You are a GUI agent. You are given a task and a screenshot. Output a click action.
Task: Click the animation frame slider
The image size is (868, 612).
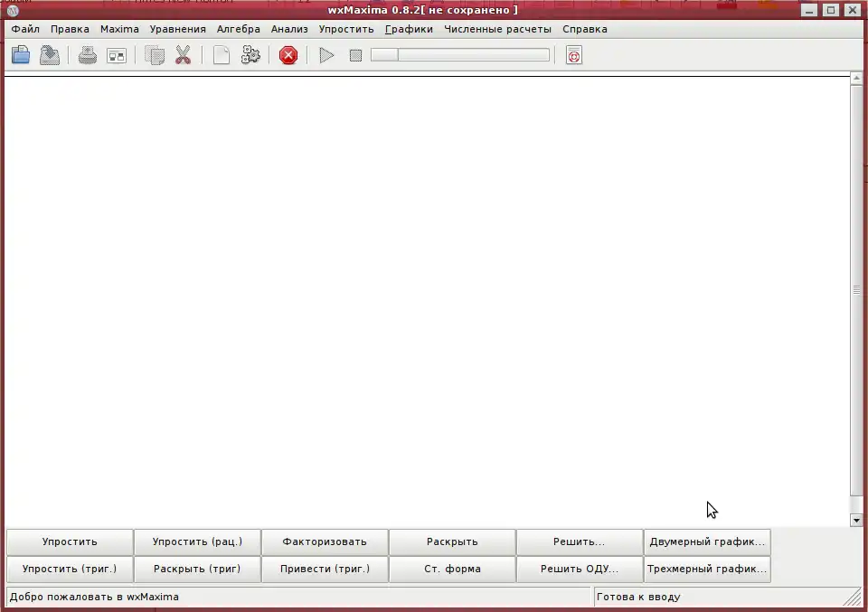click(459, 55)
